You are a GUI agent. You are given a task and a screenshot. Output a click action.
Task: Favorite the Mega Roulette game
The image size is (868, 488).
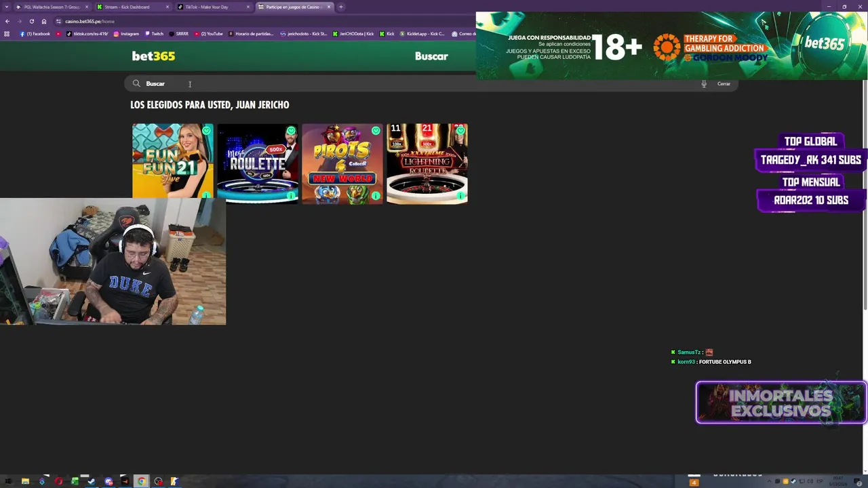point(291,130)
